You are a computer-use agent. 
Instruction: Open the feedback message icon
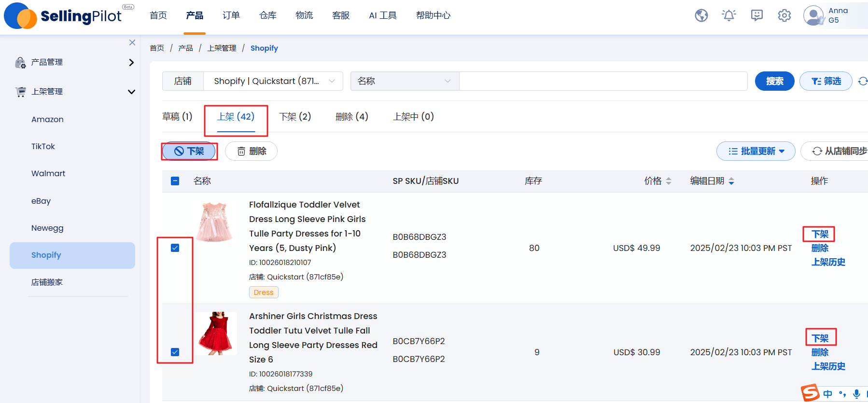756,15
